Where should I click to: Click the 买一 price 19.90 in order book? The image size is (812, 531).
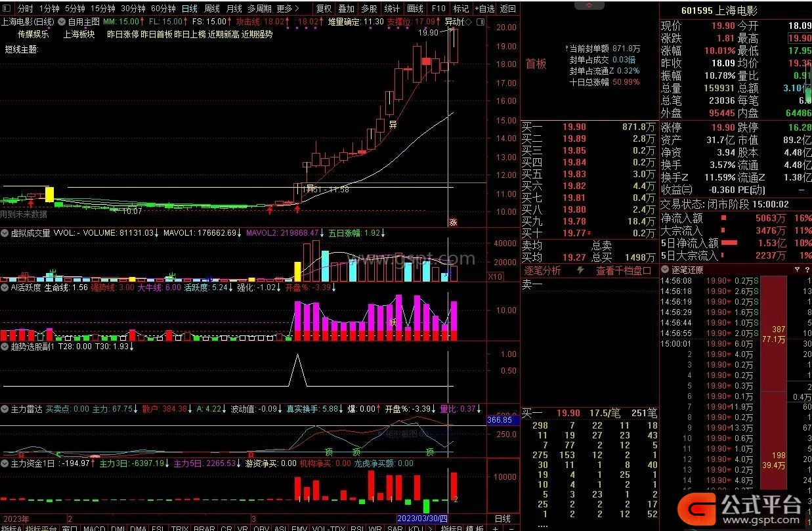click(574, 127)
